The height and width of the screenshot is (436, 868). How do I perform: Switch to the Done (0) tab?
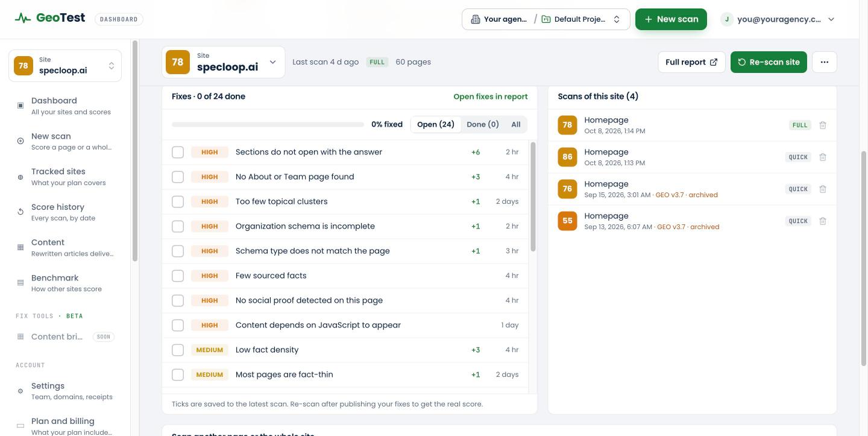(483, 124)
